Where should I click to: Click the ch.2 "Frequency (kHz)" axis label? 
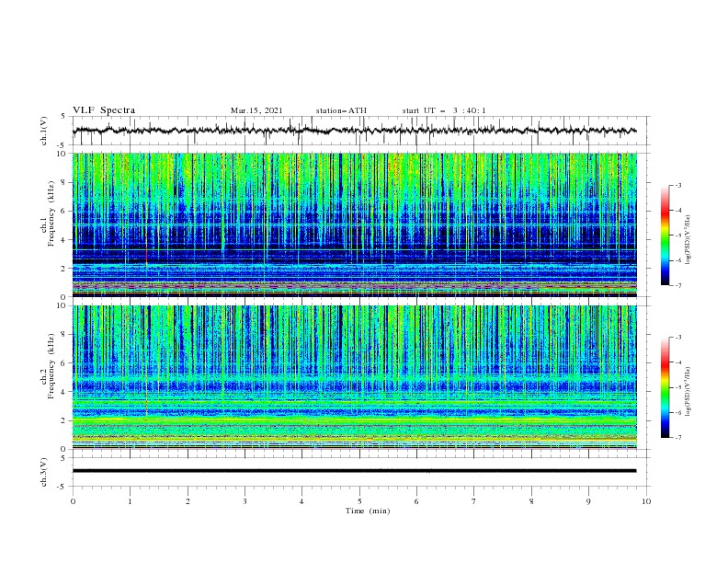pos(51,366)
